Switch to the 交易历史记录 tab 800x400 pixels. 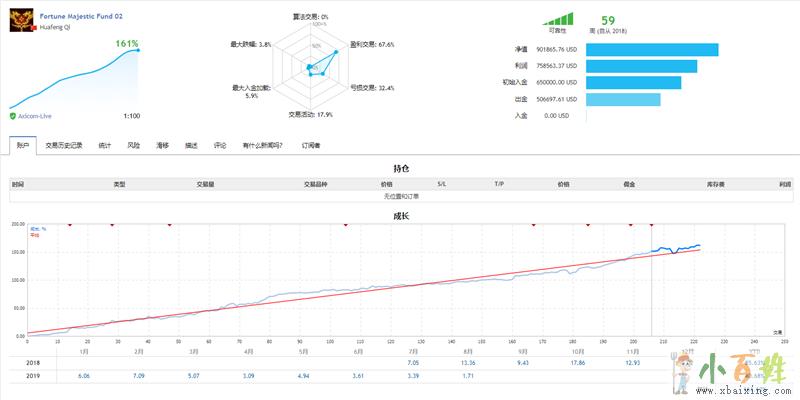click(64, 145)
